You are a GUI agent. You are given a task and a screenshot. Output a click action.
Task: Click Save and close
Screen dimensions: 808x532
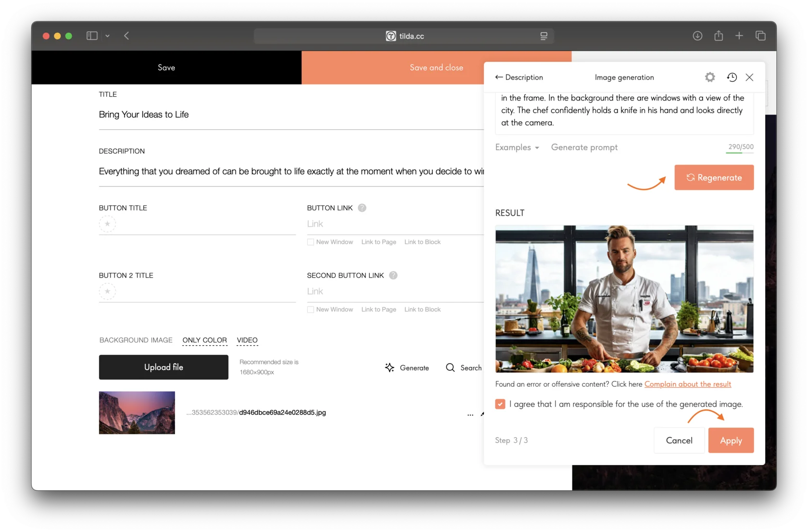point(436,67)
